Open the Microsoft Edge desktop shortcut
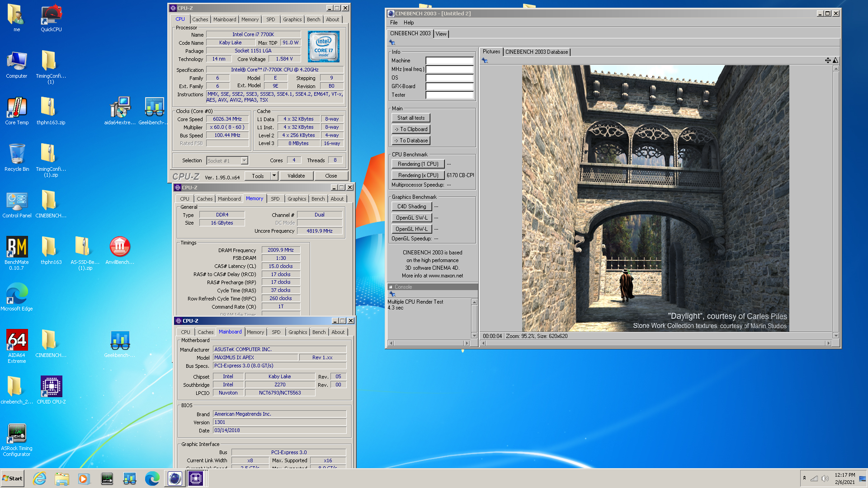The image size is (868, 488). pyautogui.click(x=17, y=297)
